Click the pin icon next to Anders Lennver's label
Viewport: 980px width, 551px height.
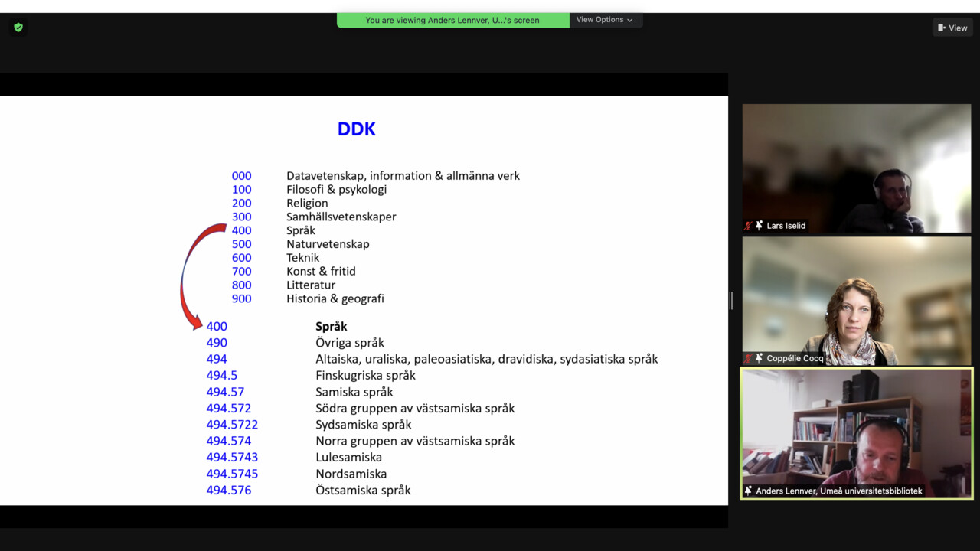tap(747, 491)
